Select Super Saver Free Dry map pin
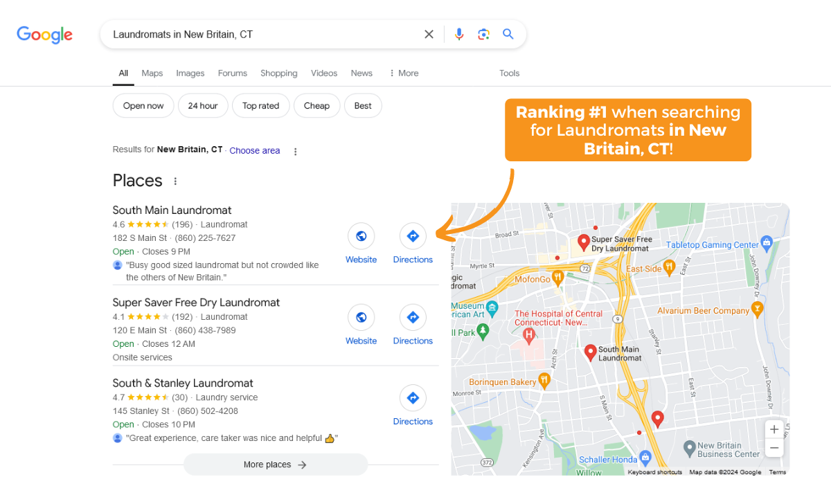This screenshot has height=504, width=831. pyautogui.click(x=584, y=242)
